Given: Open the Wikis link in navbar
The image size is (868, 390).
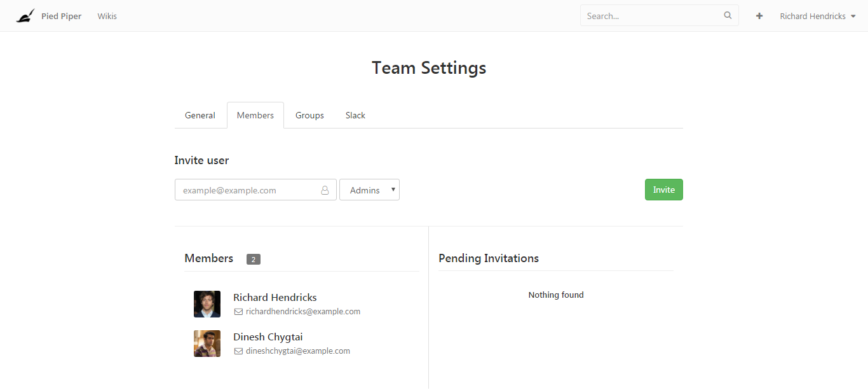Looking at the screenshot, I should tap(107, 16).
